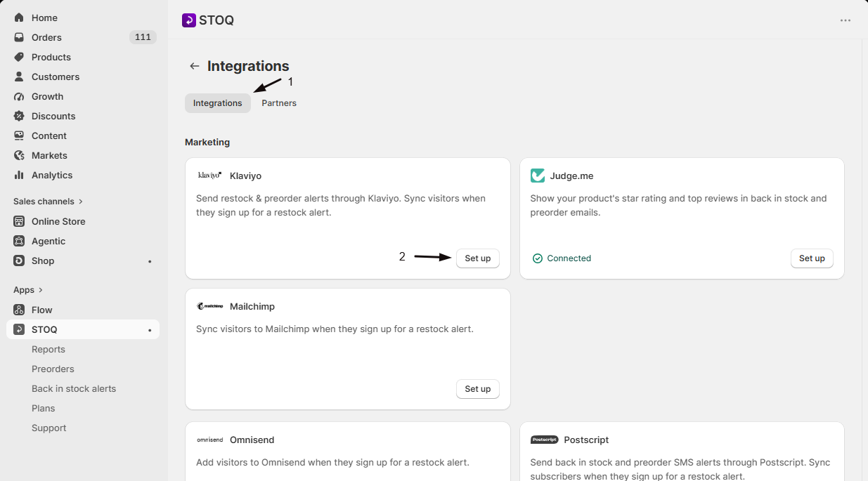Click the Discounts badge icon
Image resolution: width=868 pixels, height=481 pixels.
[x=19, y=116]
